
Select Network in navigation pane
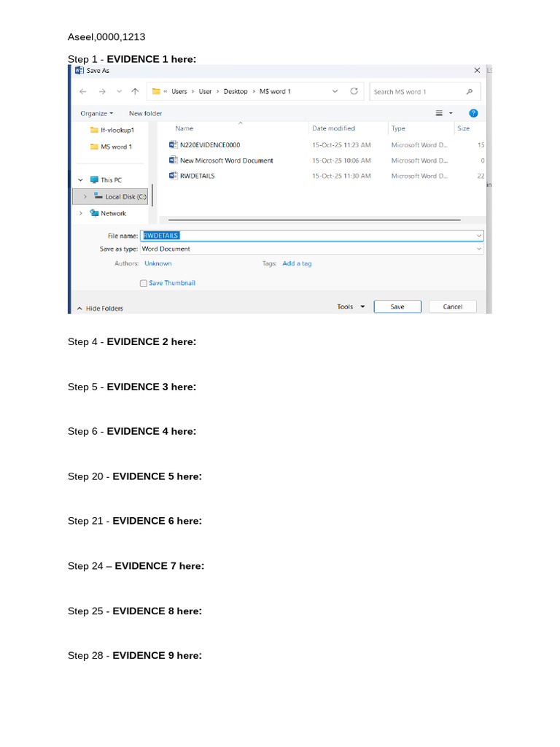108,214
